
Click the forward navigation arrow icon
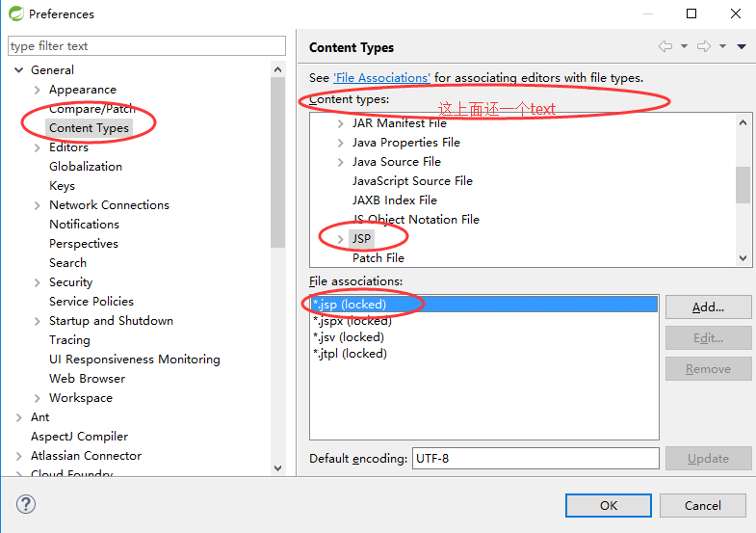click(703, 46)
